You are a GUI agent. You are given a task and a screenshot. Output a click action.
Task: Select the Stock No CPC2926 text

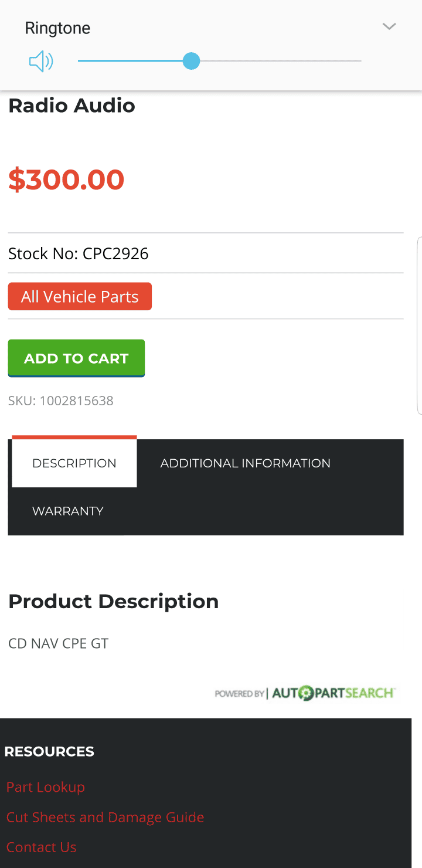(x=79, y=253)
